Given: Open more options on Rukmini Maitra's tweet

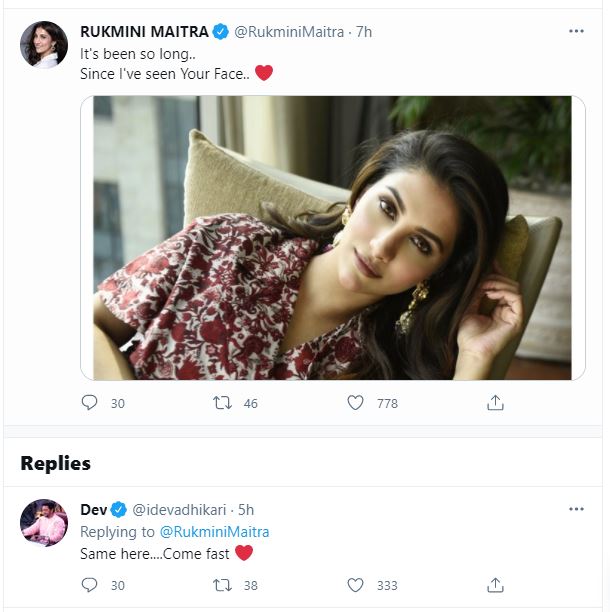Looking at the screenshot, I should coord(576,31).
